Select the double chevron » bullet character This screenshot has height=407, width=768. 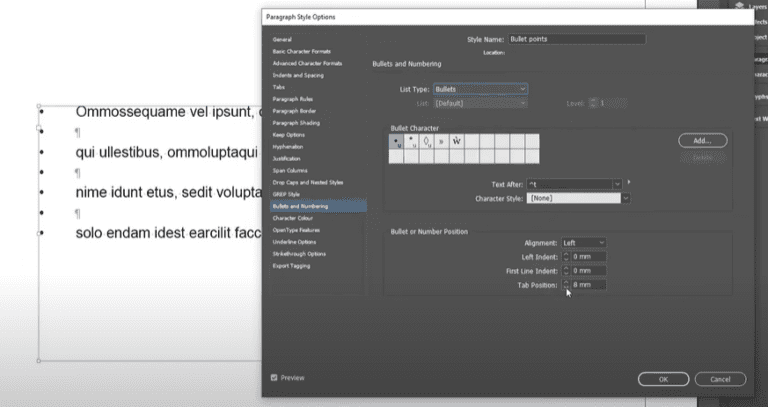pos(441,142)
